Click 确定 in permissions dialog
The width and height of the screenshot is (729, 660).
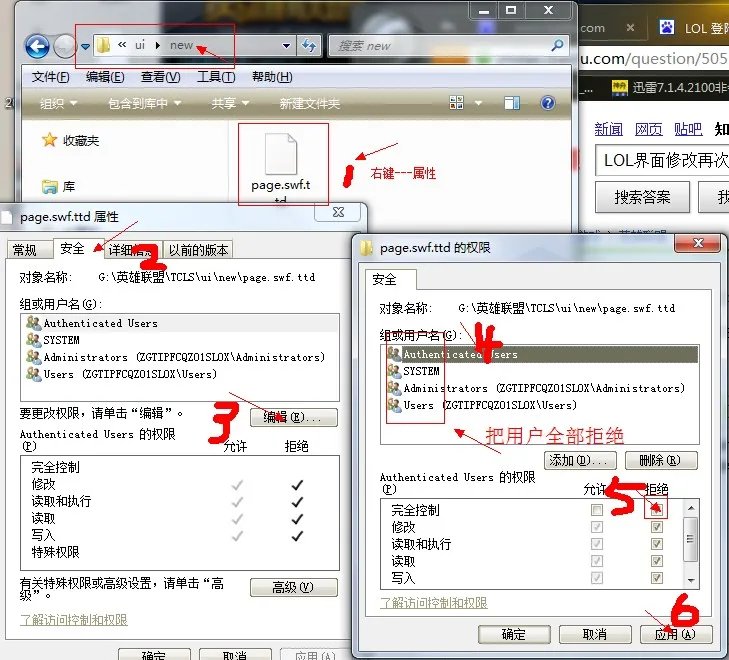(514, 634)
